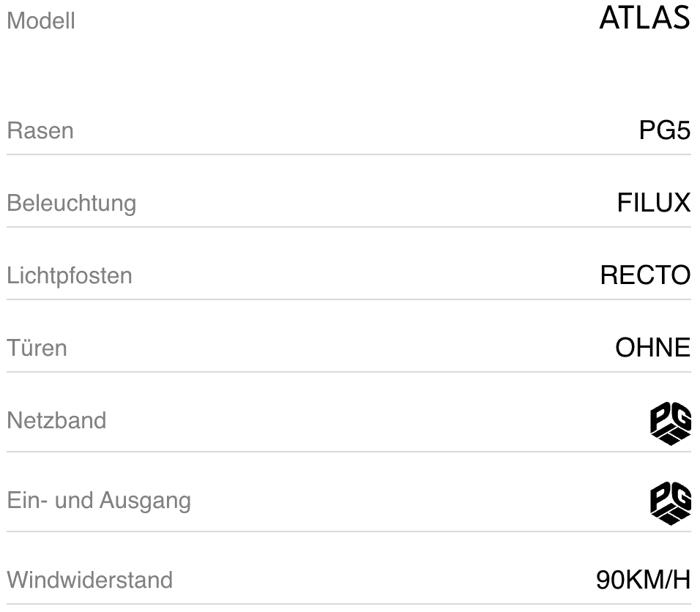Select the 90KM/H wind resistance value
Screen dimensions: 700x612
[x=642, y=581]
